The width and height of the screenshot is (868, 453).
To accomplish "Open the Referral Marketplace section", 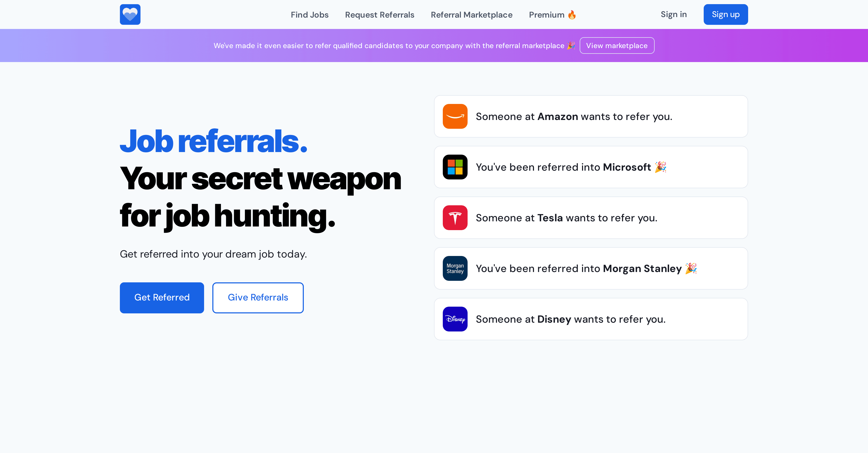I will click(x=471, y=14).
